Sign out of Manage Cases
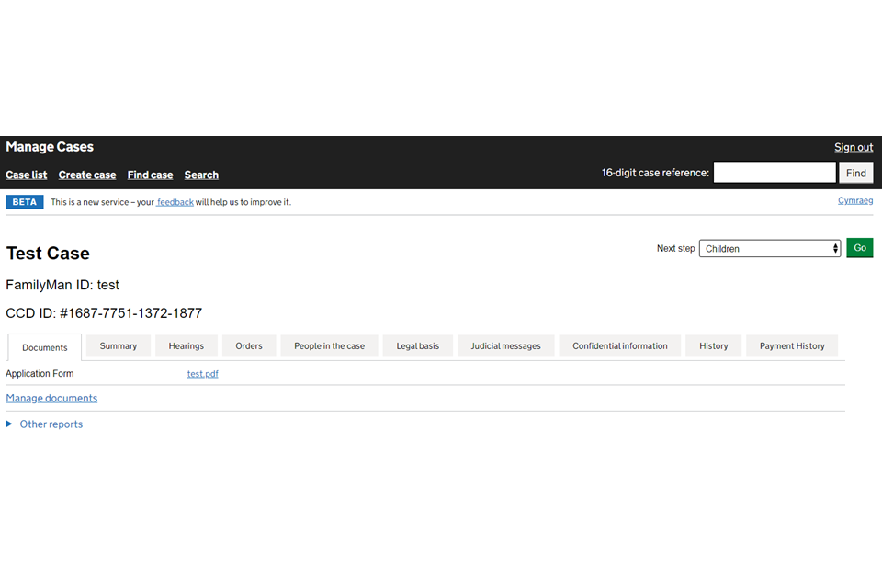 tap(854, 148)
